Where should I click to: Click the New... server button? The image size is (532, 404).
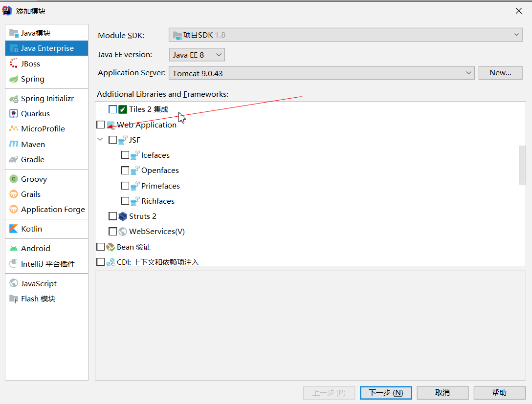pos(500,73)
